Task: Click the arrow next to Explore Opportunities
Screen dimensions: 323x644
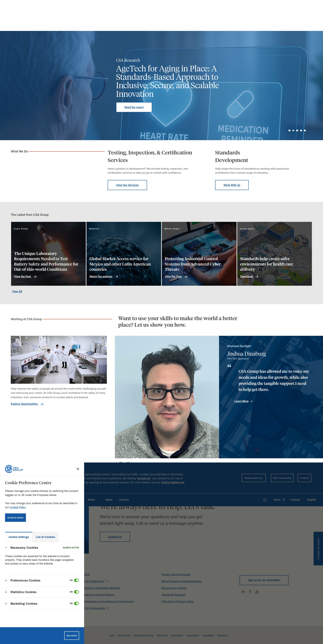Action: 42,404
